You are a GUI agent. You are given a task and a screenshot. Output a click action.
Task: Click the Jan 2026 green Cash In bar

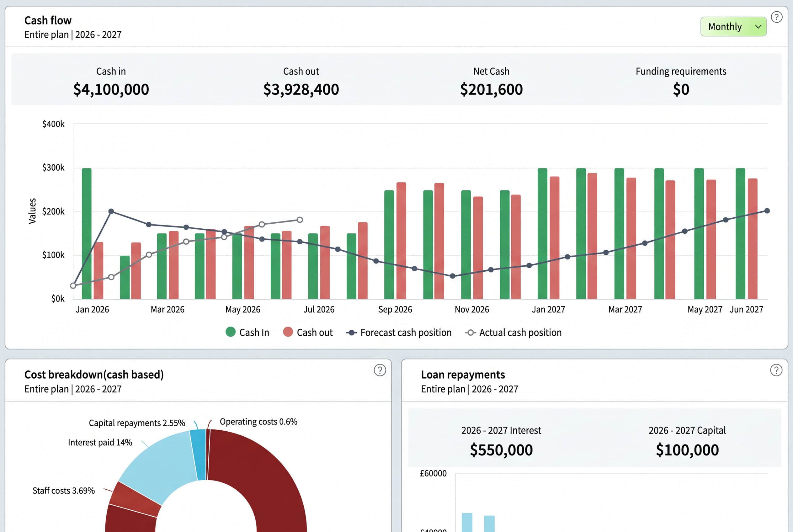87,233
